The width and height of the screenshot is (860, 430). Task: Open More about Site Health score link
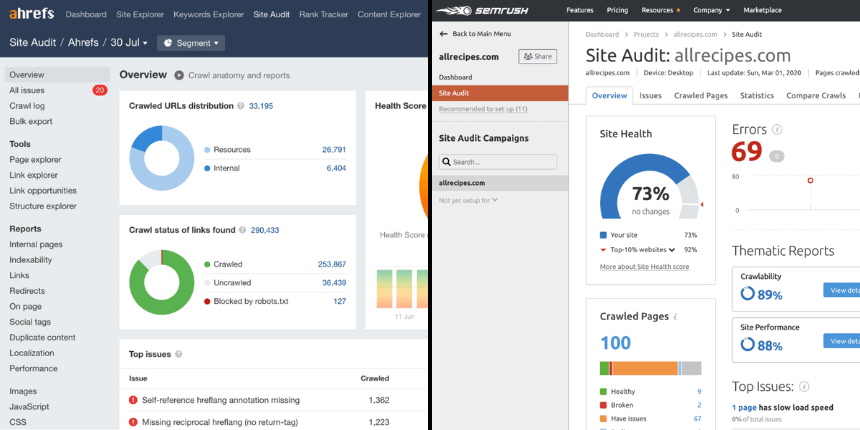tap(644, 267)
